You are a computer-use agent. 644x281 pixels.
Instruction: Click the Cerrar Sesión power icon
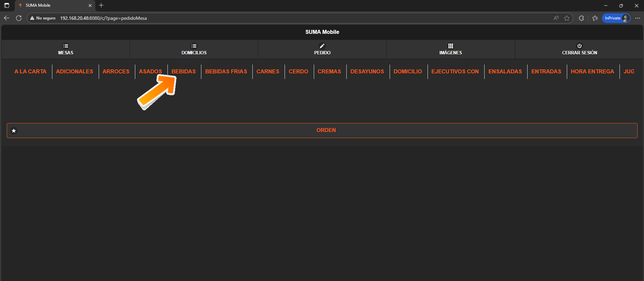[x=579, y=46]
